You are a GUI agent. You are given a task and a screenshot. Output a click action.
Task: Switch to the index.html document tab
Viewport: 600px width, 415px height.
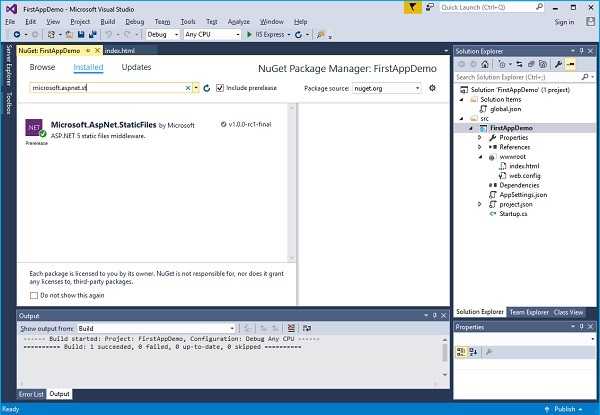[x=119, y=50]
